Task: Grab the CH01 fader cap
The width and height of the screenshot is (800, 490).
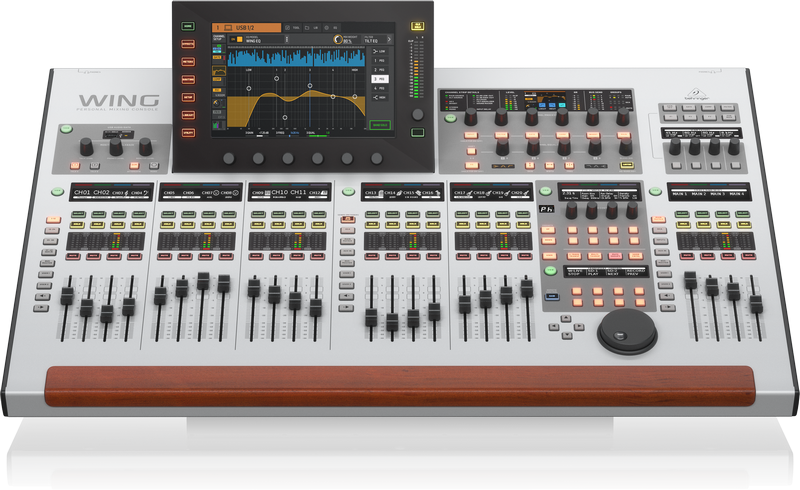Action: [67, 296]
